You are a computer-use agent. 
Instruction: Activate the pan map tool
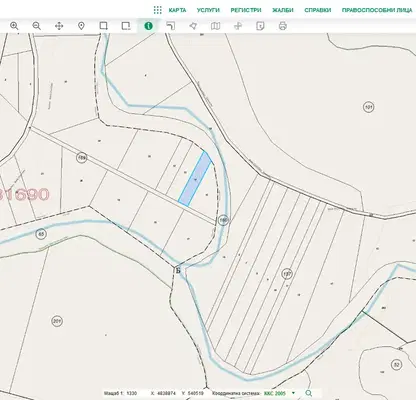tap(59, 26)
